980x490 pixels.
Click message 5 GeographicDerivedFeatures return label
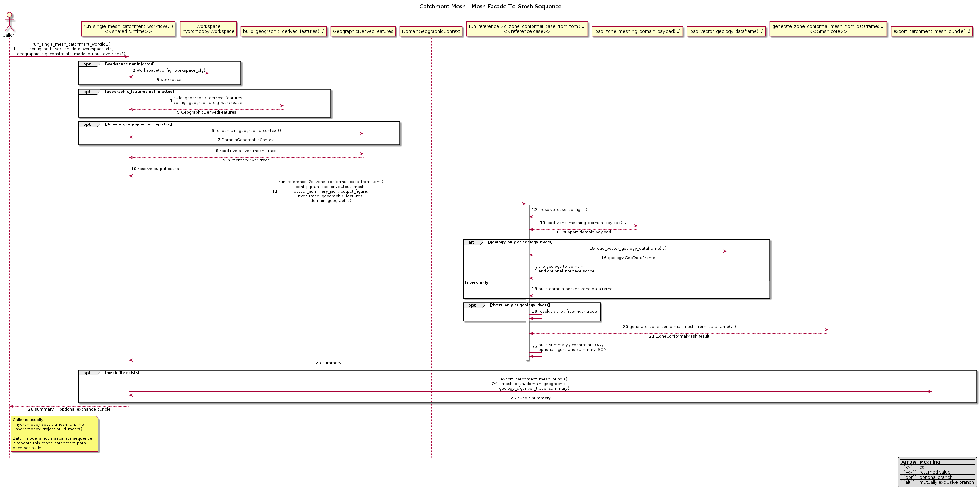click(x=206, y=113)
